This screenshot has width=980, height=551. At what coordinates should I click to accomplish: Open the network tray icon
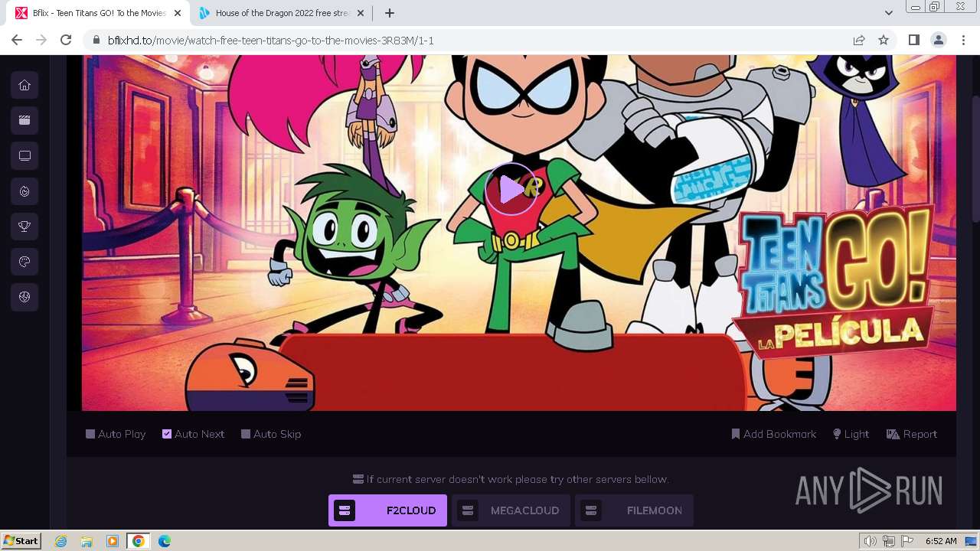click(889, 541)
